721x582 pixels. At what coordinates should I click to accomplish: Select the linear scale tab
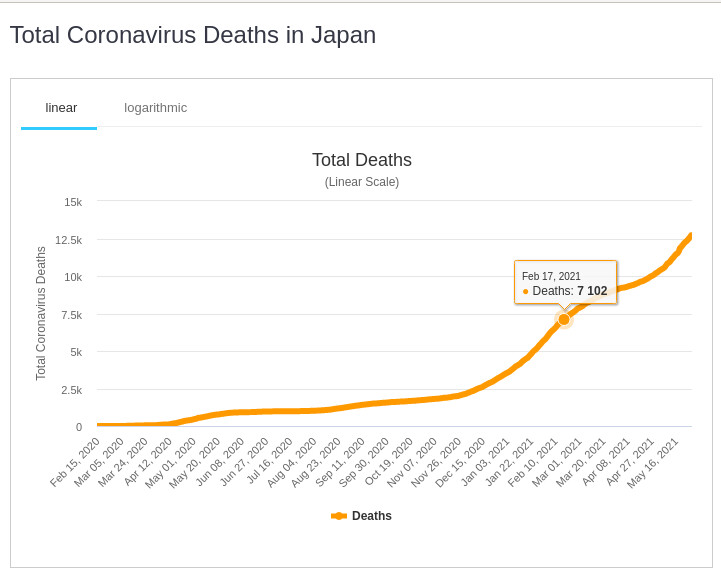pyautogui.click(x=61, y=108)
